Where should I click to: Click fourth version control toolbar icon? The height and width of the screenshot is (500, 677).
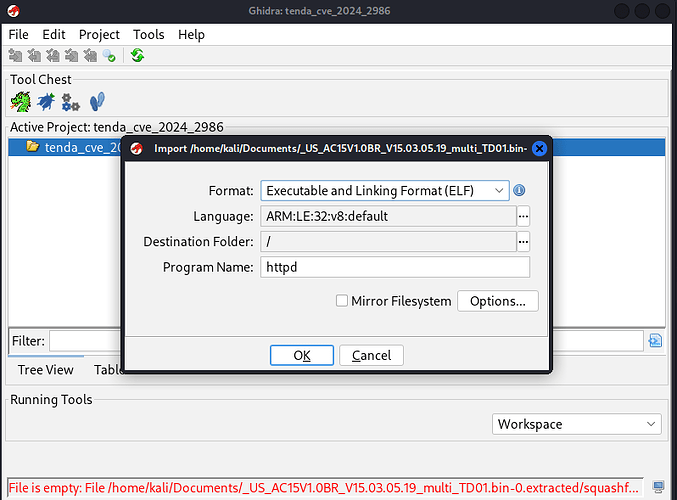tap(71, 56)
